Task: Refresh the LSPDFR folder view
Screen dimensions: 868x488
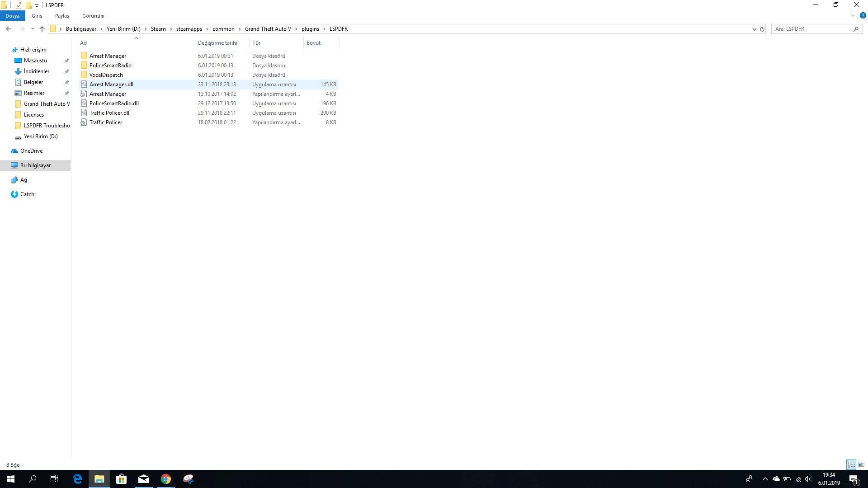Action: tap(762, 29)
